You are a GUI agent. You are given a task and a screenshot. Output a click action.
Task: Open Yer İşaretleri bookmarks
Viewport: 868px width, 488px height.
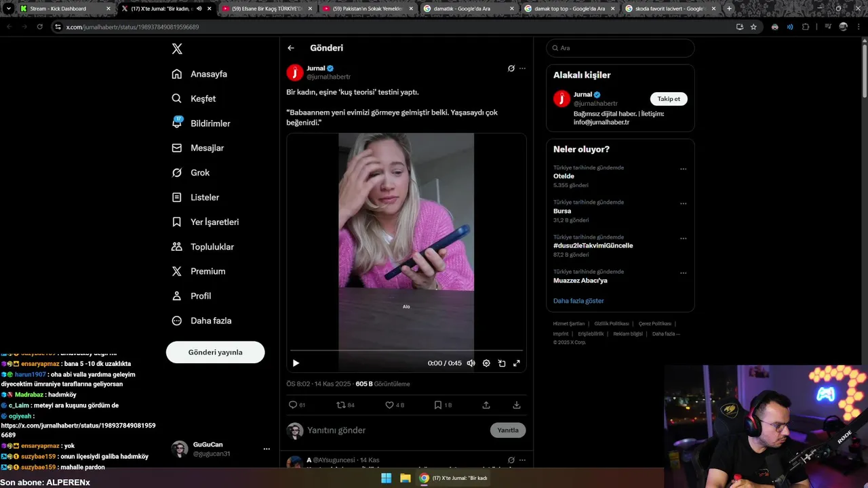click(205, 222)
